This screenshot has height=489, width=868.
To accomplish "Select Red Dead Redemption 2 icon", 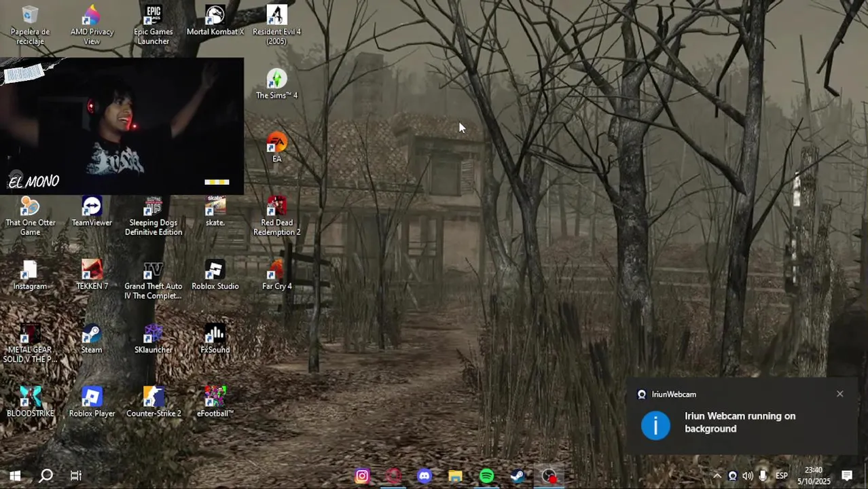I will 276,217.
